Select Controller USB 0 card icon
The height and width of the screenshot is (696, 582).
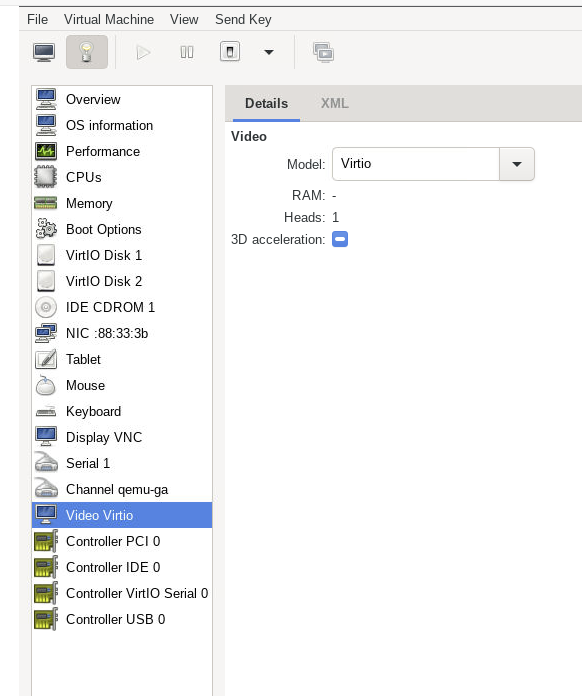(x=46, y=619)
